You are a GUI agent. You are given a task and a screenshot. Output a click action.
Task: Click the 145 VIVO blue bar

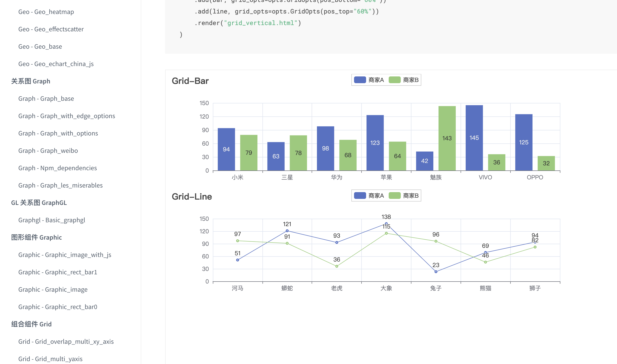(x=474, y=138)
